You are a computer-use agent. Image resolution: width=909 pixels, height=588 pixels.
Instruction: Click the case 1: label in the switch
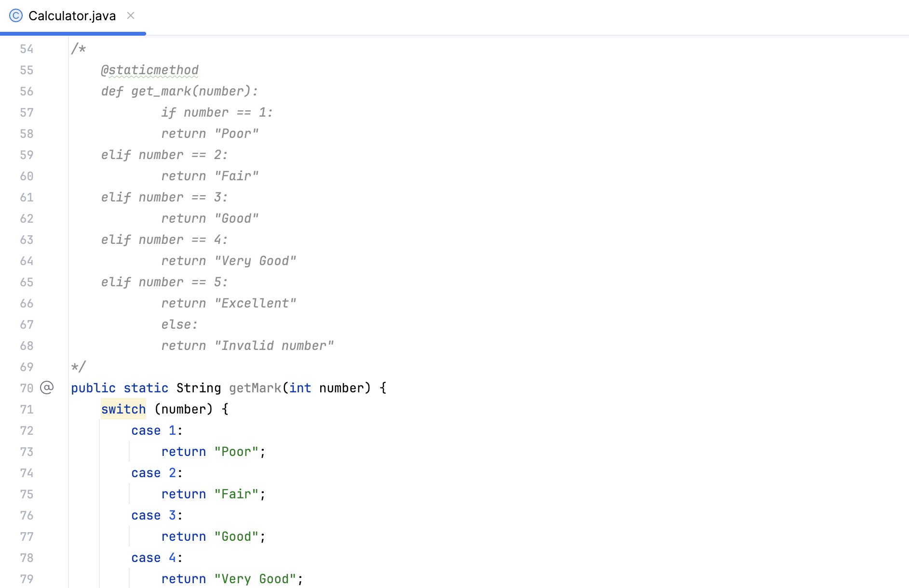click(155, 430)
